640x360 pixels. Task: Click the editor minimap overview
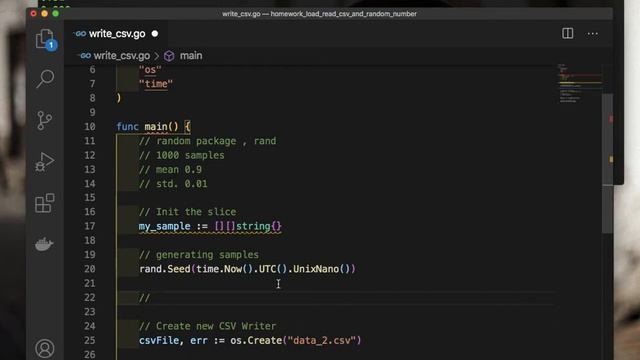coord(579,84)
